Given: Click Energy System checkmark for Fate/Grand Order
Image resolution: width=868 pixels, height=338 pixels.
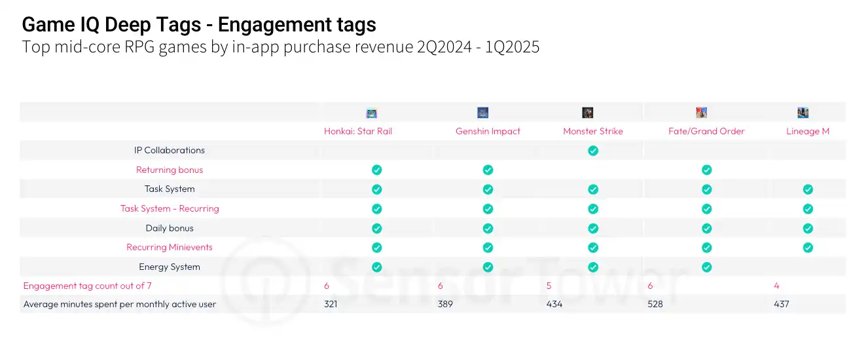Looking at the screenshot, I should [707, 267].
